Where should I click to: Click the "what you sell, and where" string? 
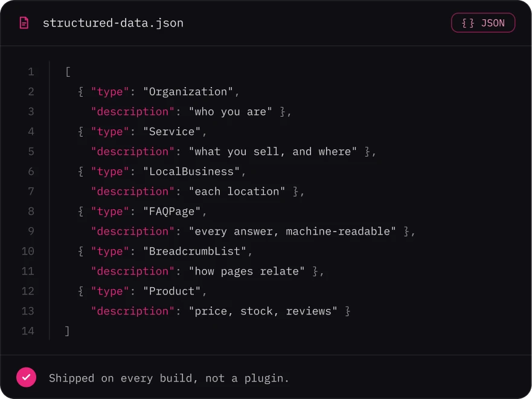(273, 152)
